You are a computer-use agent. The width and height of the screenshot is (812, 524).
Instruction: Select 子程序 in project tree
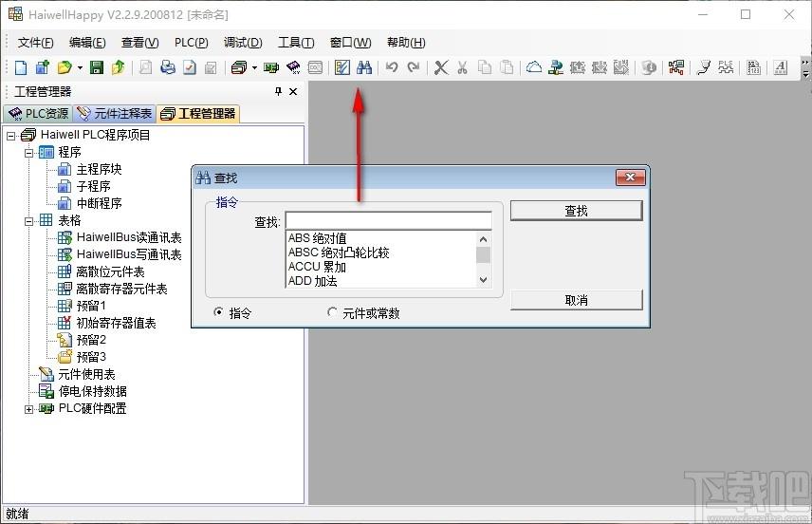93,187
